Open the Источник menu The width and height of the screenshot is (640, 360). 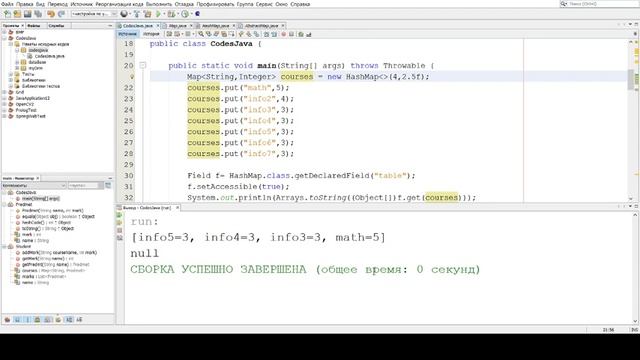(82, 4)
